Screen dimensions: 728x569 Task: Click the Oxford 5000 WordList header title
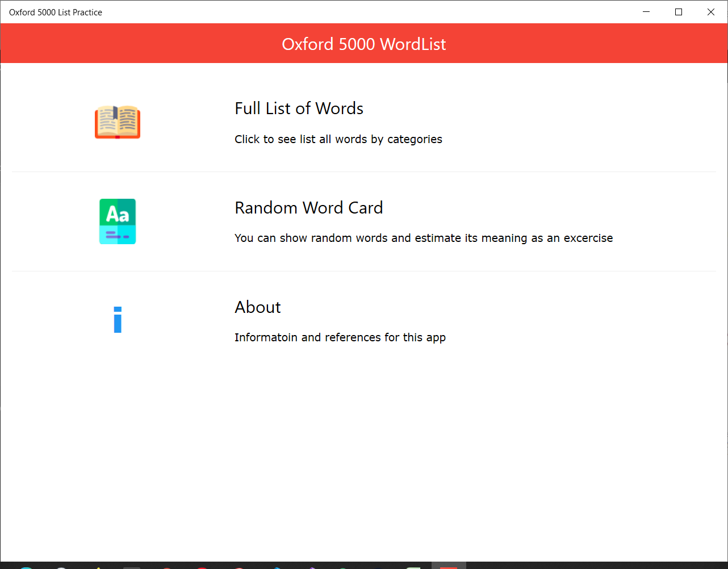tap(364, 44)
